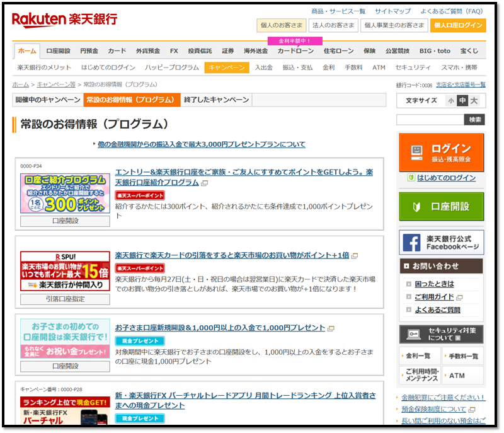The width and height of the screenshot is (504, 433).
Task: Click the external-link icon after 口座紹介プログラム
Action: (x=204, y=183)
